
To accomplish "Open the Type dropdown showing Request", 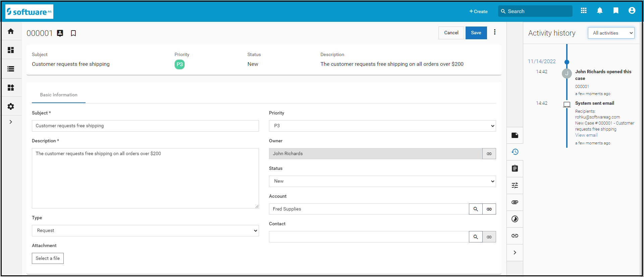I will pyautogui.click(x=145, y=231).
